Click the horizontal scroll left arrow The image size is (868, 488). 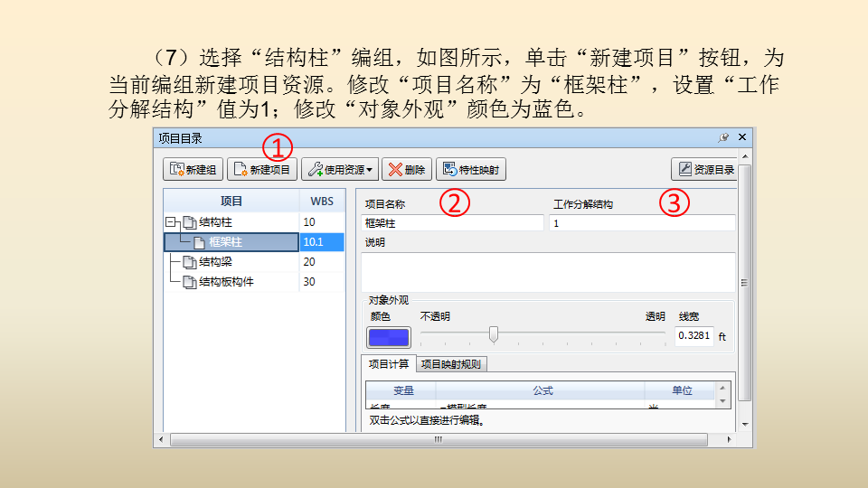(161, 439)
